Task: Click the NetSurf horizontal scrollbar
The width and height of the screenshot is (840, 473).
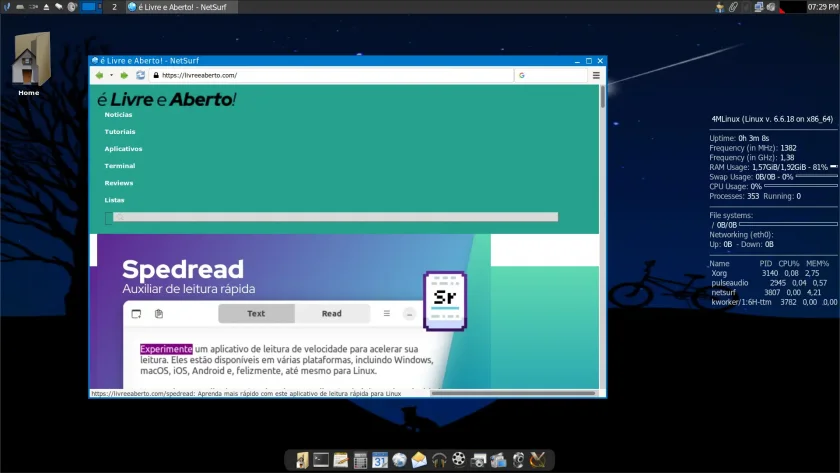Action: (x=513, y=393)
